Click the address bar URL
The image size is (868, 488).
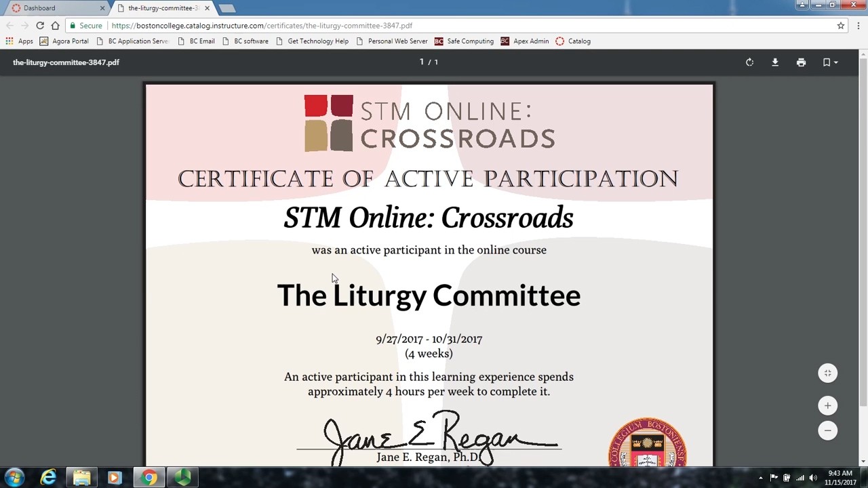pyautogui.click(x=262, y=26)
